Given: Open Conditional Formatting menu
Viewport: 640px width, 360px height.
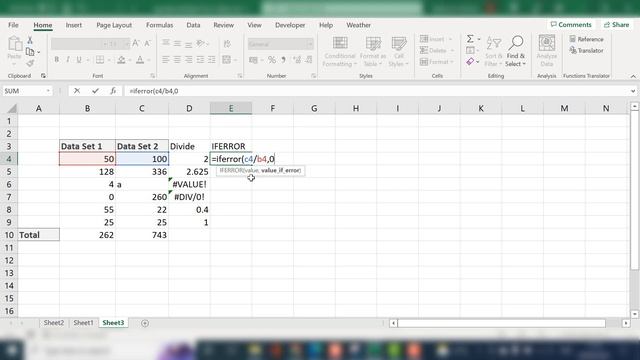Looking at the screenshot, I should point(340,52).
